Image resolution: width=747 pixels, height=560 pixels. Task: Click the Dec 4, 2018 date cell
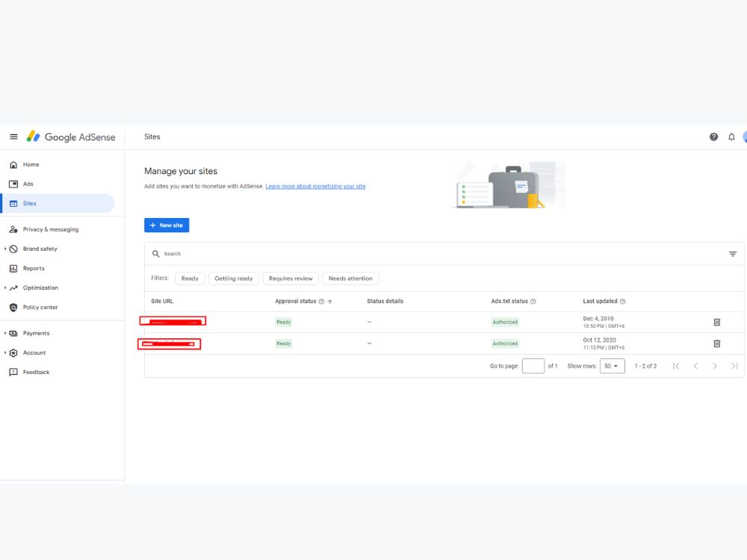pyautogui.click(x=604, y=323)
